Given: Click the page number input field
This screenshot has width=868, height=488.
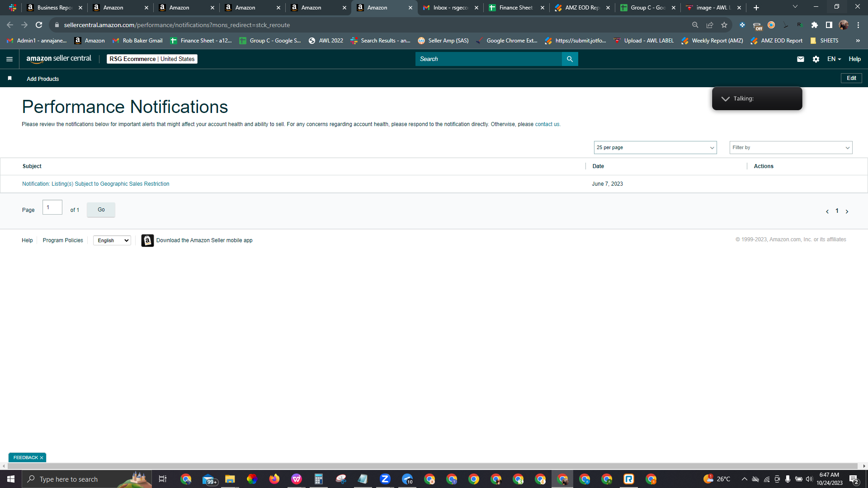Looking at the screenshot, I should point(52,207).
